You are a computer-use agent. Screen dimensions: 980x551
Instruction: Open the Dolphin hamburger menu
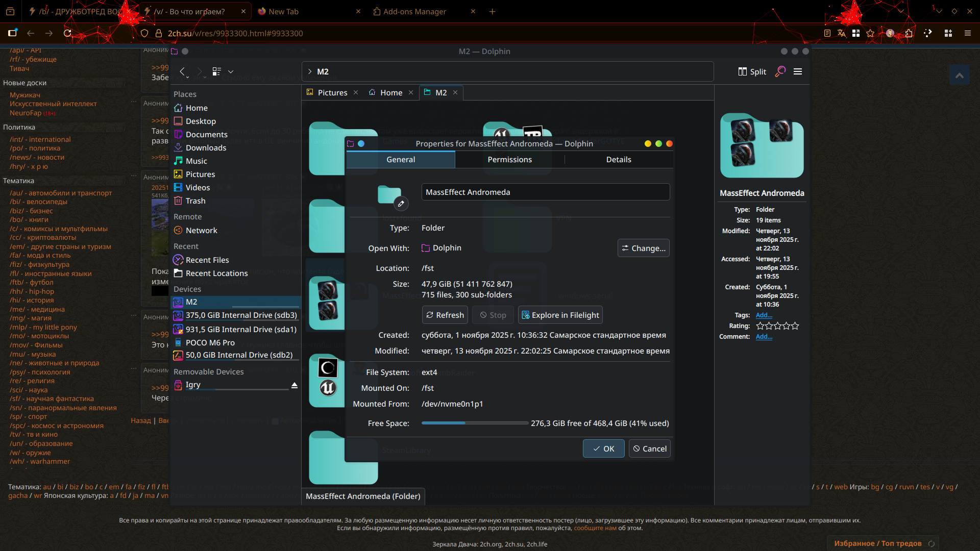click(798, 71)
